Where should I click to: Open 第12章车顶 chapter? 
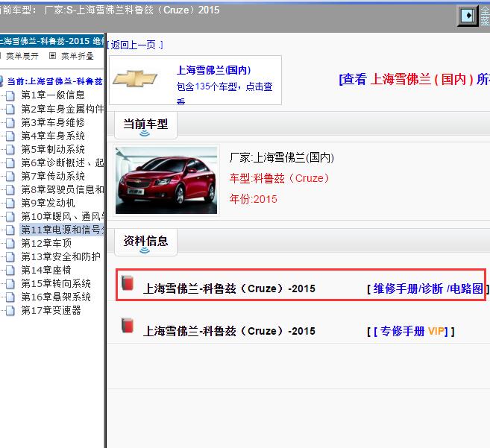point(46,243)
